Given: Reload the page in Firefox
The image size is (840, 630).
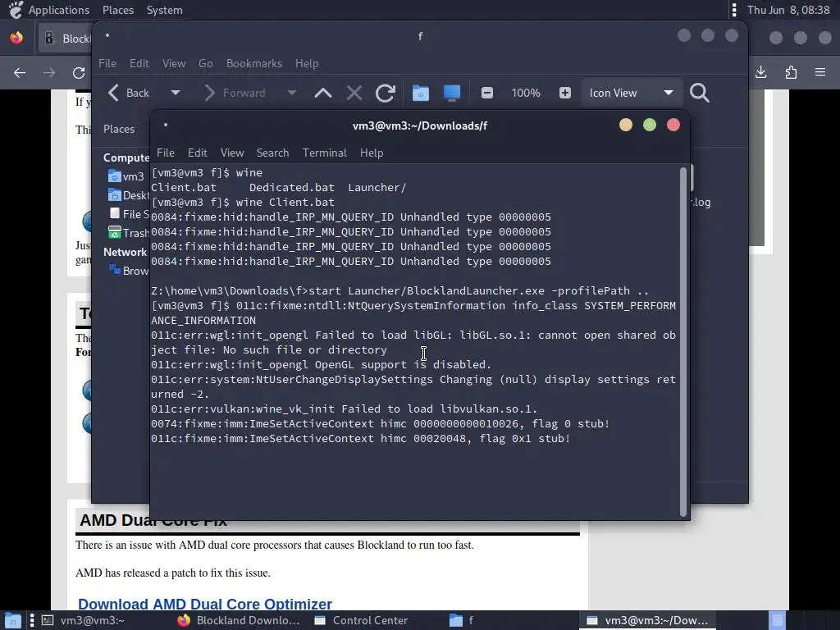Looking at the screenshot, I should tap(79, 73).
